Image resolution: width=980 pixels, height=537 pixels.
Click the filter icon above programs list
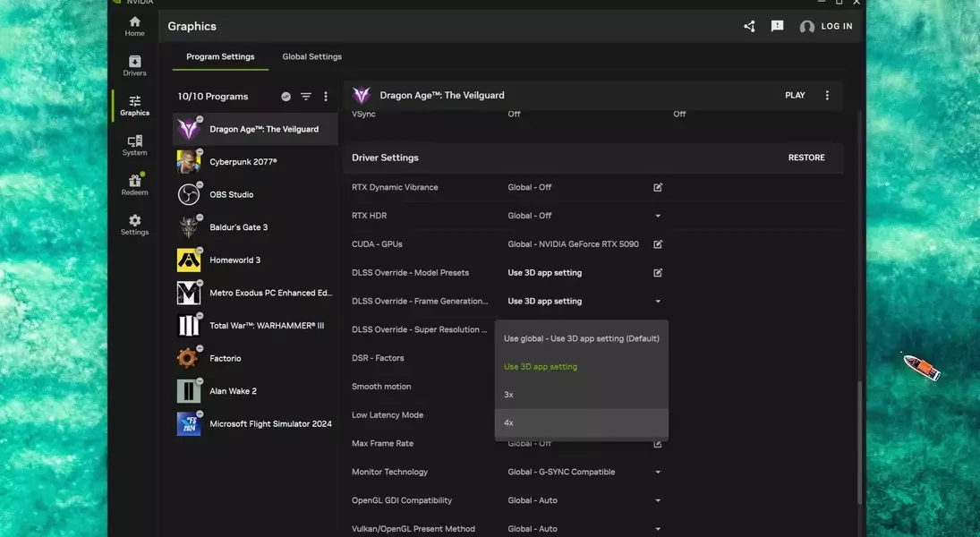[x=306, y=97]
